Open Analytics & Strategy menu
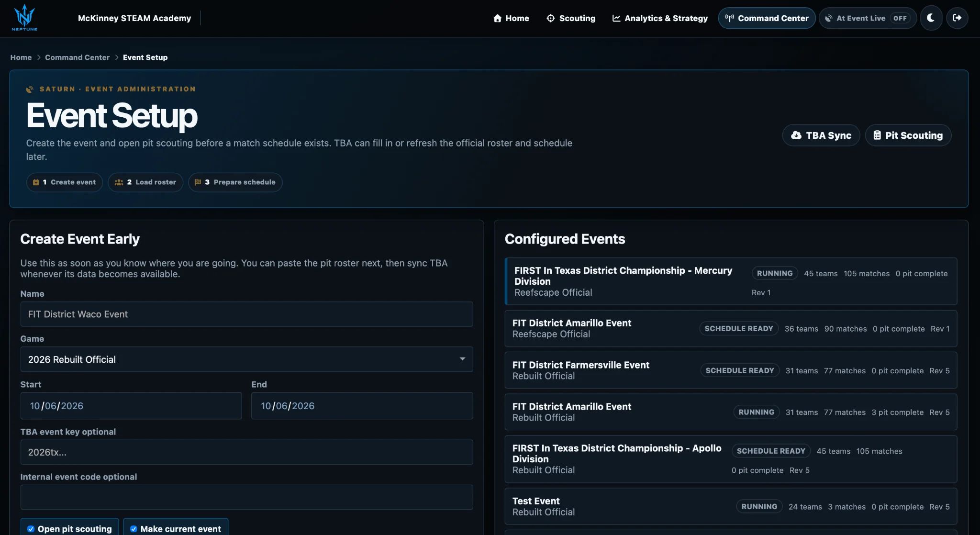The width and height of the screenshot is (980, 535). [x=660, y=18]
